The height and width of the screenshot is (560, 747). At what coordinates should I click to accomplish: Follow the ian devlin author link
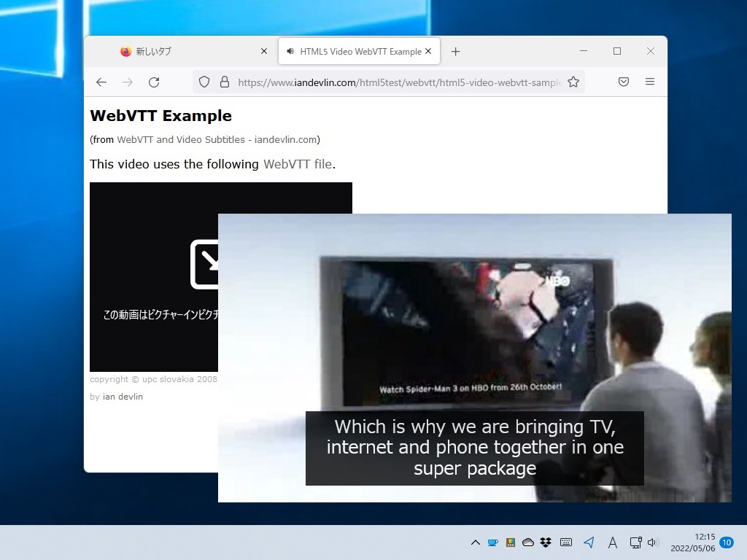pyautogui.click(x=123, y=396)
